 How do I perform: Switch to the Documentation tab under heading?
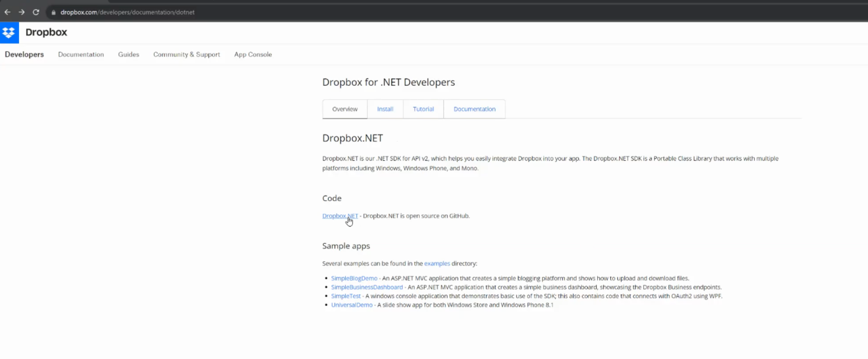point(474,109)
